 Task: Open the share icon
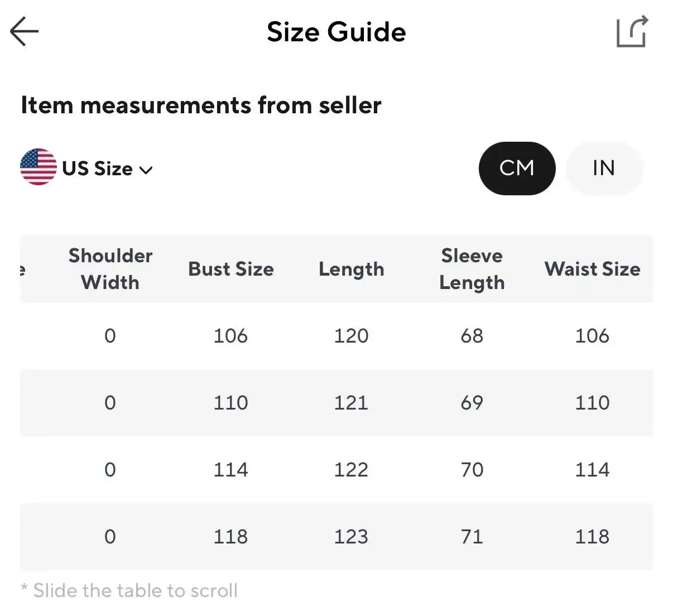(x=632, y=32)
